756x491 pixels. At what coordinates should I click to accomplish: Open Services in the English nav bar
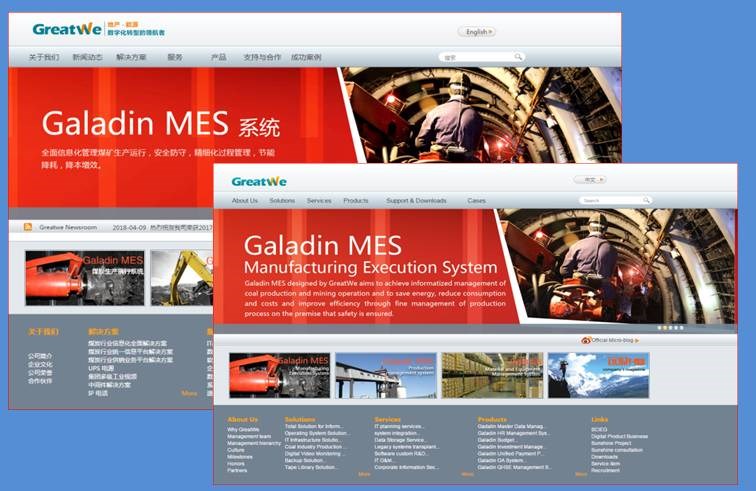[319, 201]
